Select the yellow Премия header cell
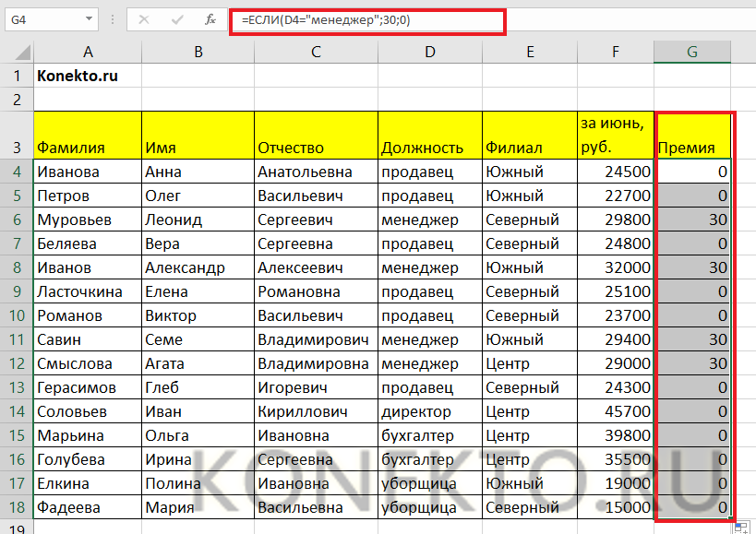Image resolution: width=756 pixels, height=534 pixels. click(692, 135)
